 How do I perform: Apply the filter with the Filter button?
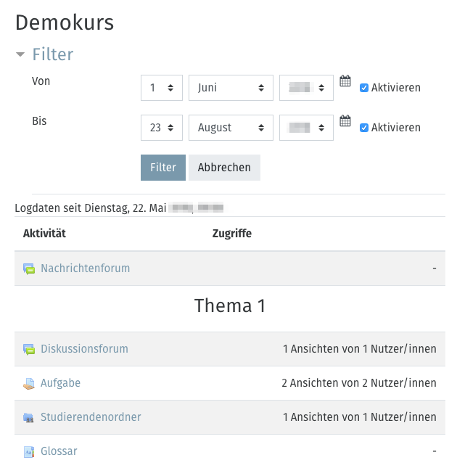point(163,168)
